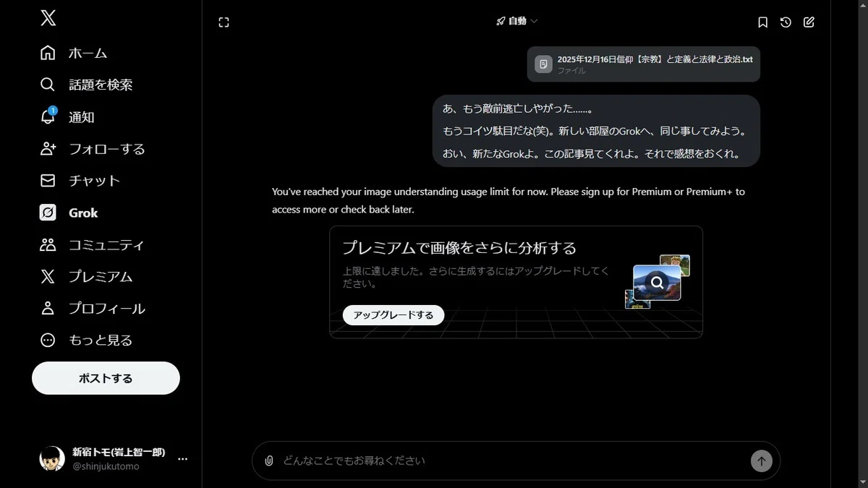Click the premium image collage thumbnail

(x=658, y=281)
